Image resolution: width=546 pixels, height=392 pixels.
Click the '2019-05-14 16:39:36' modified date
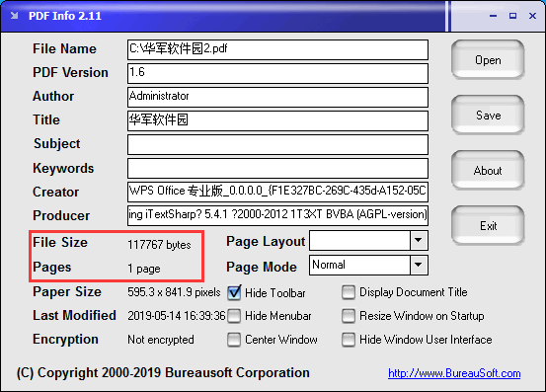[x=177, y=316]
